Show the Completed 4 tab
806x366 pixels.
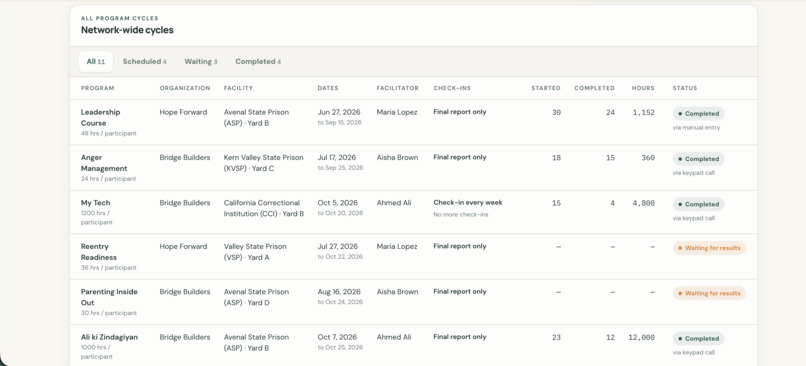click(x=258, y=62)
